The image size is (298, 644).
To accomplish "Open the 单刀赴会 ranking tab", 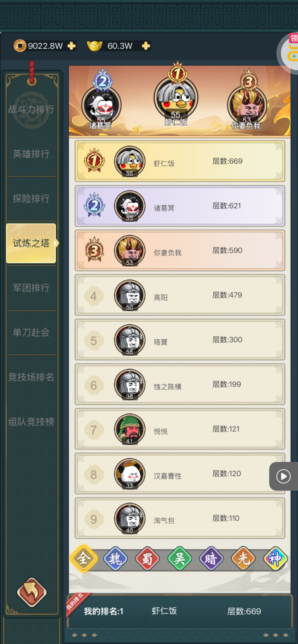I will 31,332.
